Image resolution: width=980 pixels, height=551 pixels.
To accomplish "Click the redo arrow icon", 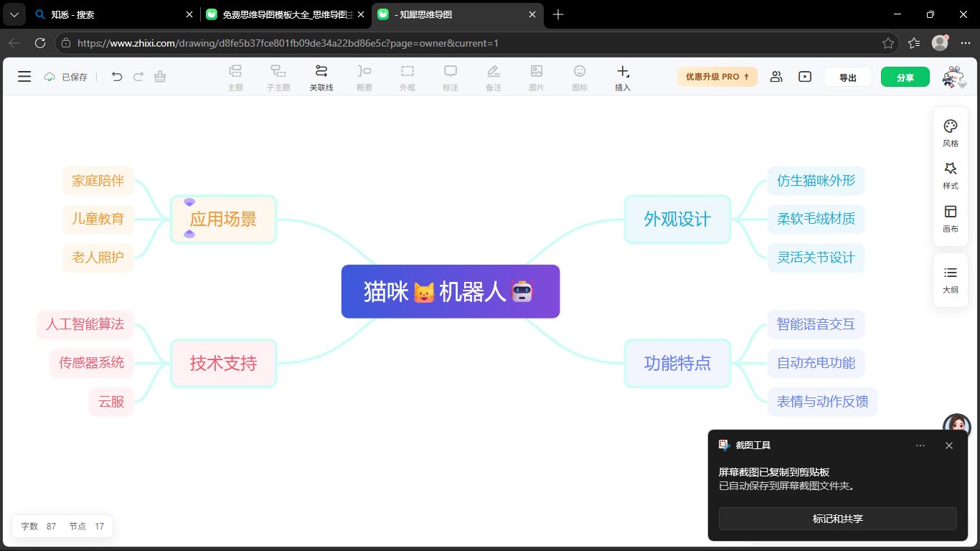I will [138, 77].
